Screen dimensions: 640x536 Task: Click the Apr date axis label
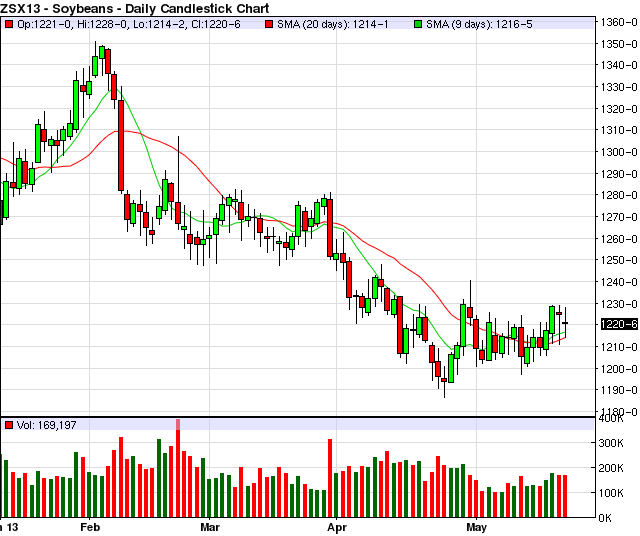click(x=337, y=527)
